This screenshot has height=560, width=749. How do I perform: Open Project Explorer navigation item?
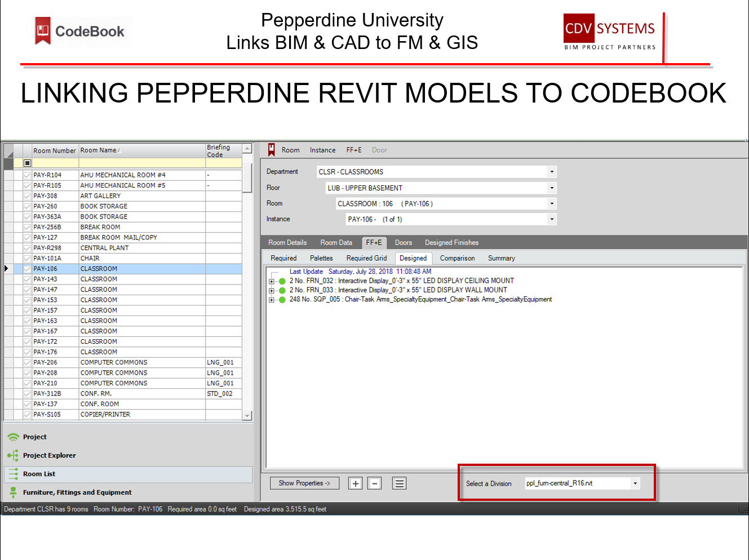pyautogui.click(x=50, y=456)
